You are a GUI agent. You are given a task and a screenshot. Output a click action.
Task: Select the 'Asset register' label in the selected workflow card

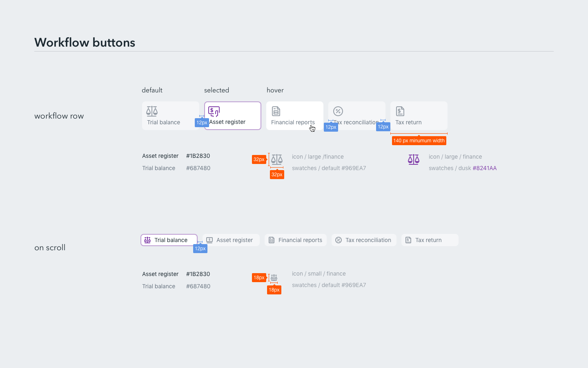point(227,122)
